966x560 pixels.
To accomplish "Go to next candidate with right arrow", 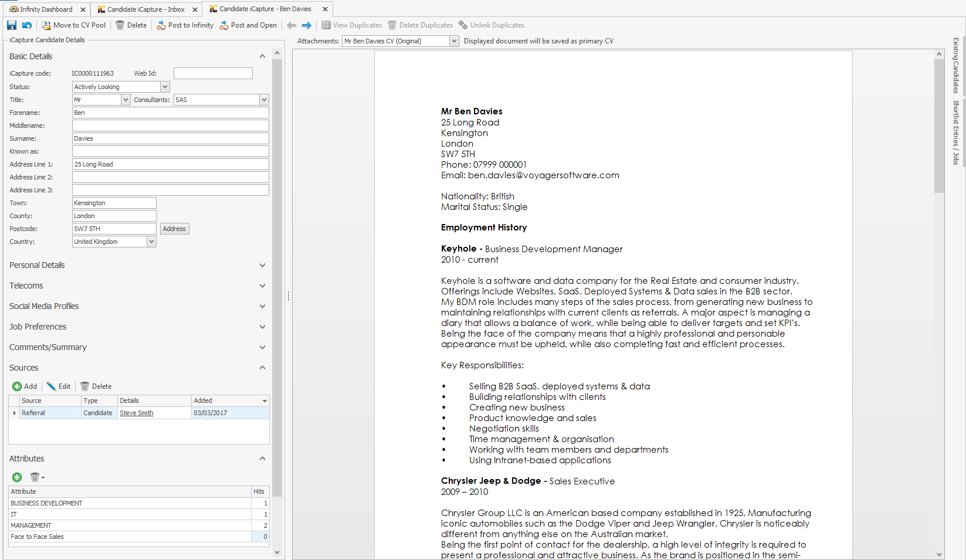I will point(307,25).
